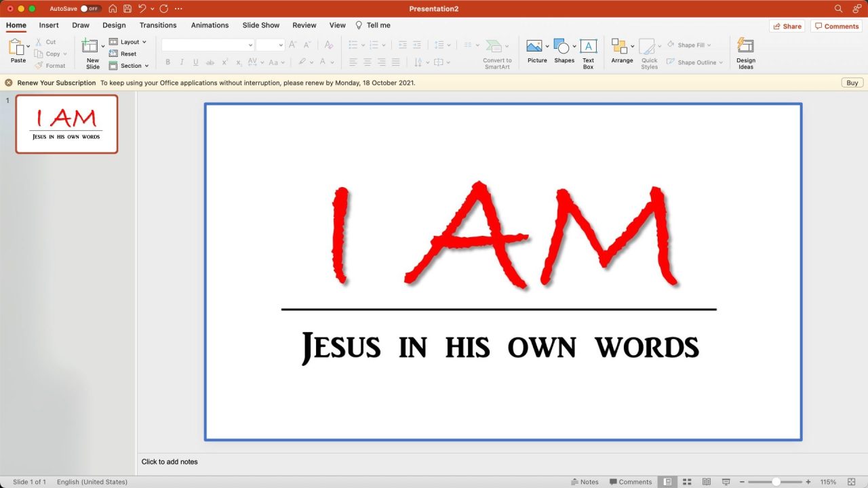This screenshot has height=488, width=868.
Task: Open Quick Styles gallery
Action: [649, 54]
